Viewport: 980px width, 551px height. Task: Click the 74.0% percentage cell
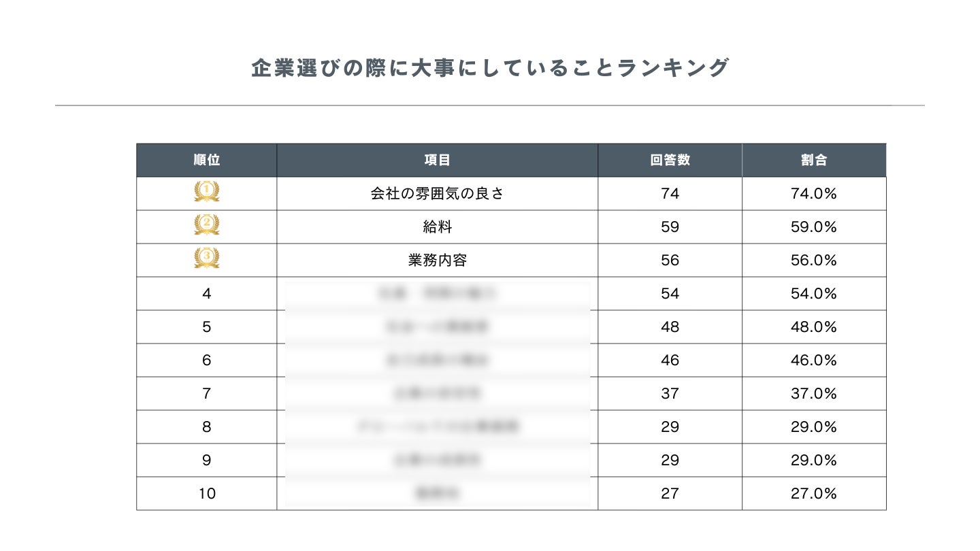click(814, 193)
